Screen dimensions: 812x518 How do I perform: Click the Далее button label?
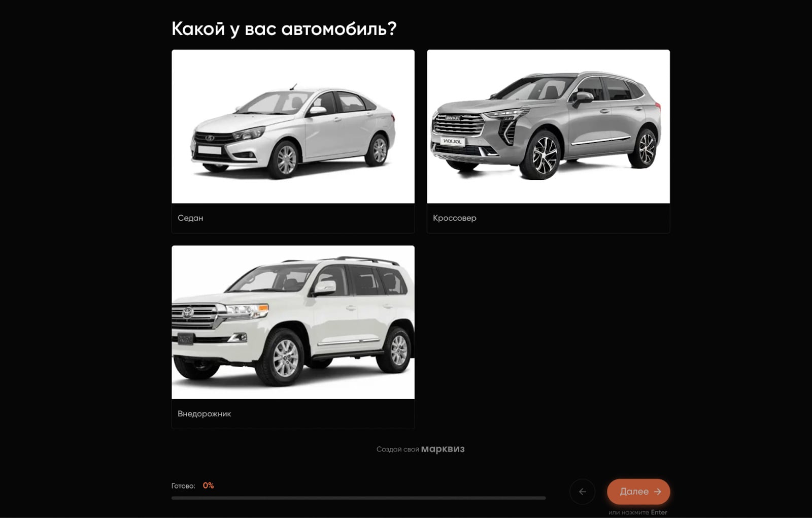coord(634,492)
